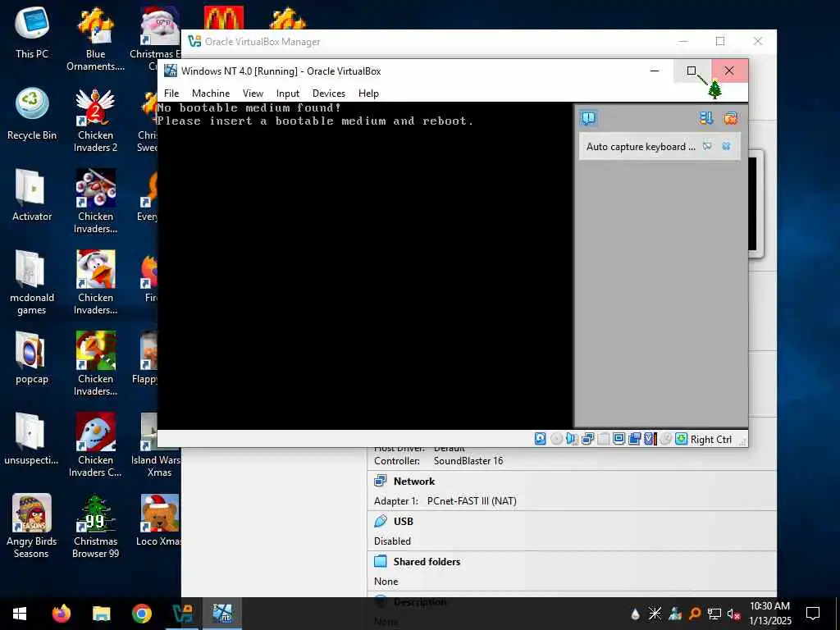Select the Network section header in VirtualBox Manager

[x=414, y=481]
